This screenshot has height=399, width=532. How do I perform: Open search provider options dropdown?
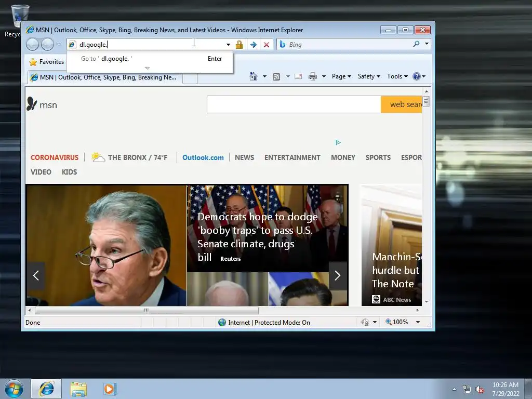coord(427,44)
